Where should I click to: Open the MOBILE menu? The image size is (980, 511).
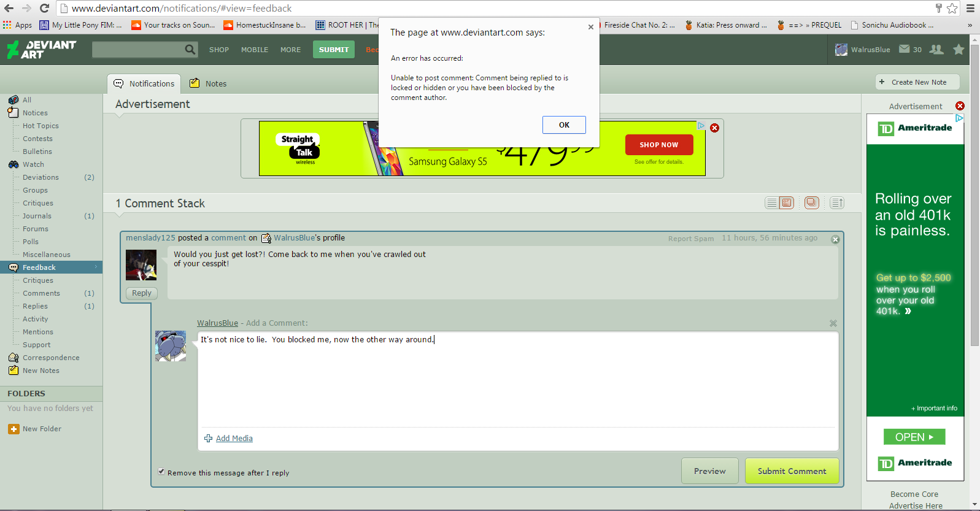point(255,50)
